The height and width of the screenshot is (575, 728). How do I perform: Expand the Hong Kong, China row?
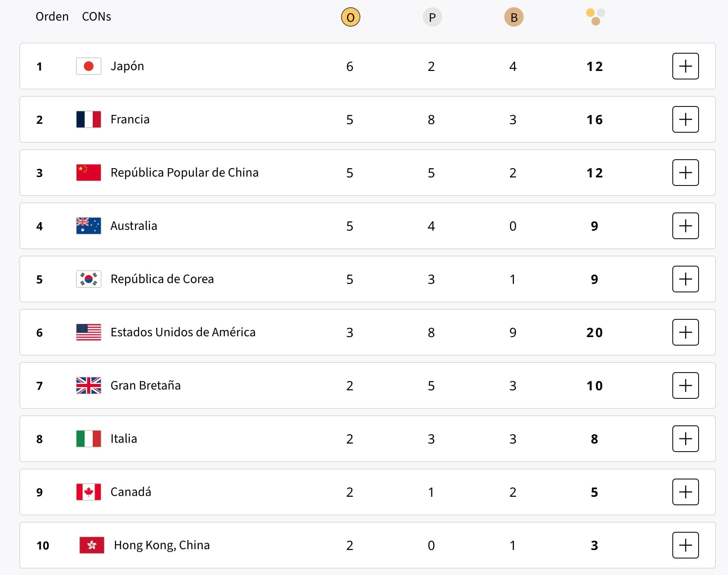[x=685, y=545]
